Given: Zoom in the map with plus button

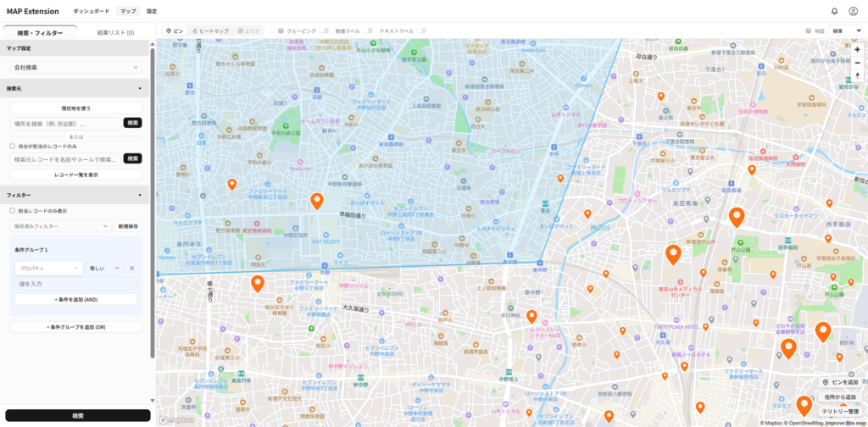Looking at the screenshot, I should click(858, 49).
